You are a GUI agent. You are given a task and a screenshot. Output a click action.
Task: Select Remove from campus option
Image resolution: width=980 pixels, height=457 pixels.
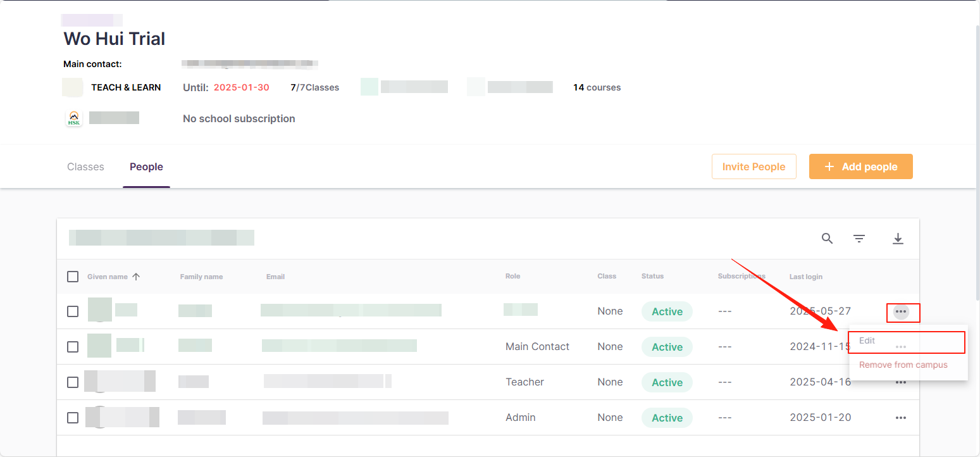click(903, 365)
